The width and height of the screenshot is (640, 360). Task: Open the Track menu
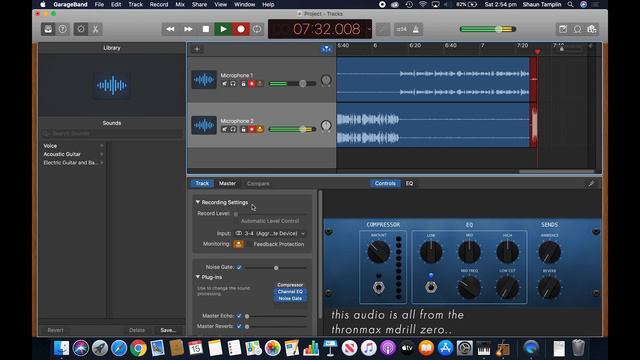point(136,4)
